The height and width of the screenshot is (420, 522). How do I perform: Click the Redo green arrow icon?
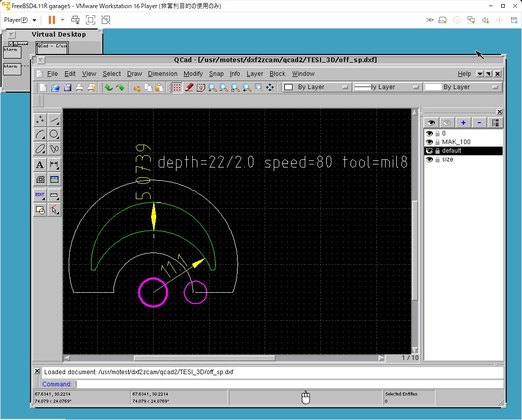click(x=121, y=88)
